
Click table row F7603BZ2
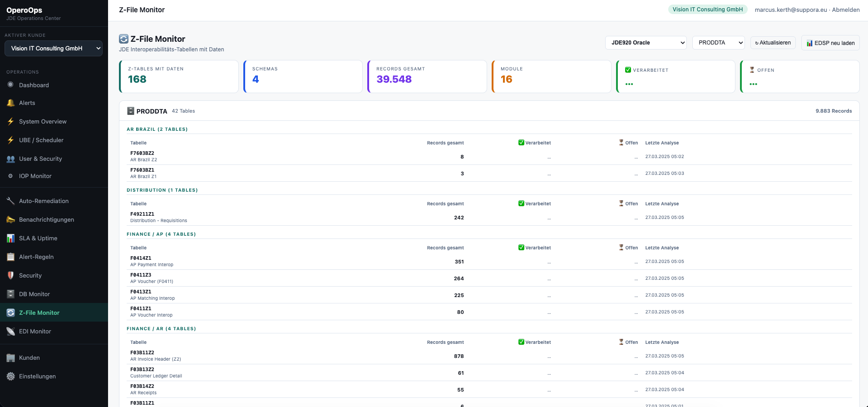click(x=489, y=156)
